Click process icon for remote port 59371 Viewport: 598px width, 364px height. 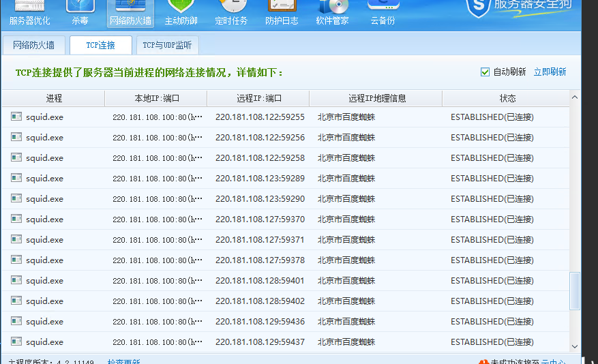point(16,239)
